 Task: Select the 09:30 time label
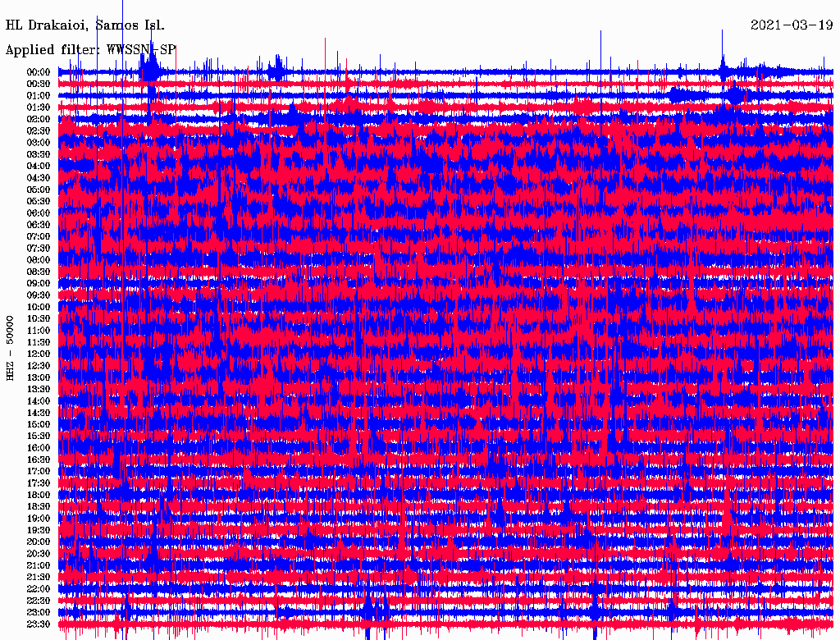tap(39, 295)
